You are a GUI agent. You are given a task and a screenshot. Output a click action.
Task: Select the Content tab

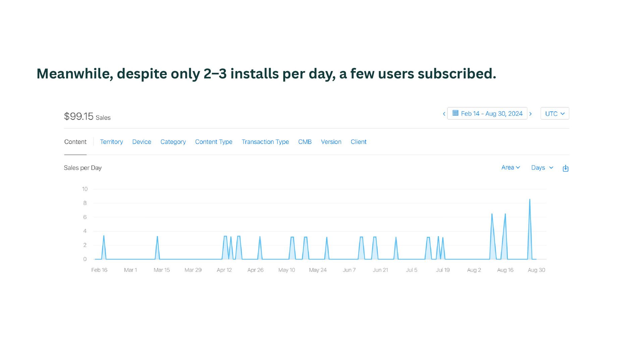coord(75,142)
